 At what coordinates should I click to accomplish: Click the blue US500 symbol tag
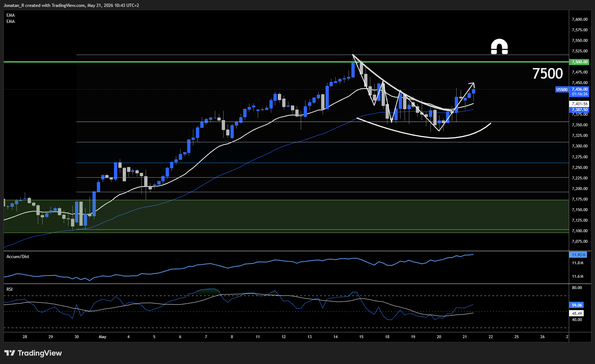click(x=562, y=90)
